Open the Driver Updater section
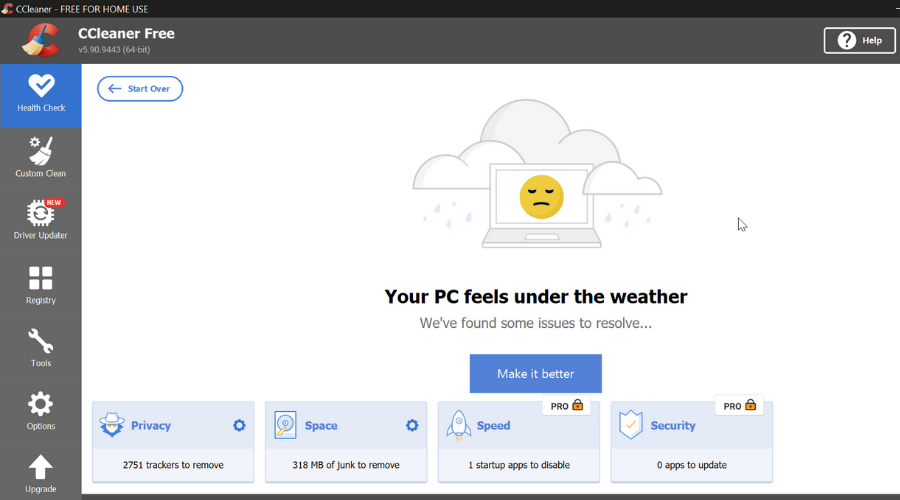The width and height of the screenshot is (900, 500). 41,221
